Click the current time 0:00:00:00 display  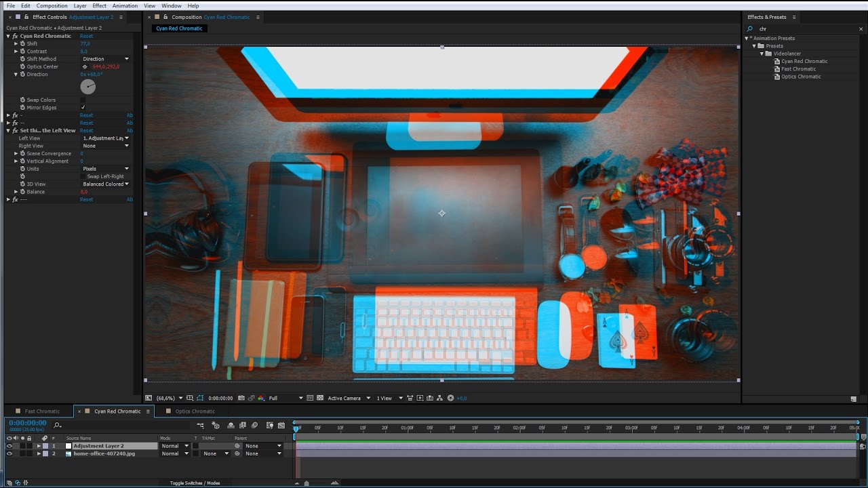tap(28, 423)
